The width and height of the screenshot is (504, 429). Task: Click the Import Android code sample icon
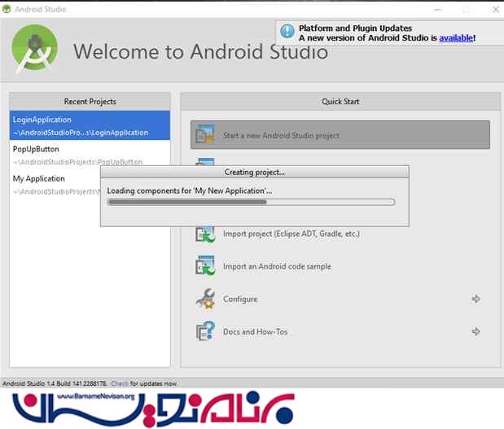click(x=205, y=265)
